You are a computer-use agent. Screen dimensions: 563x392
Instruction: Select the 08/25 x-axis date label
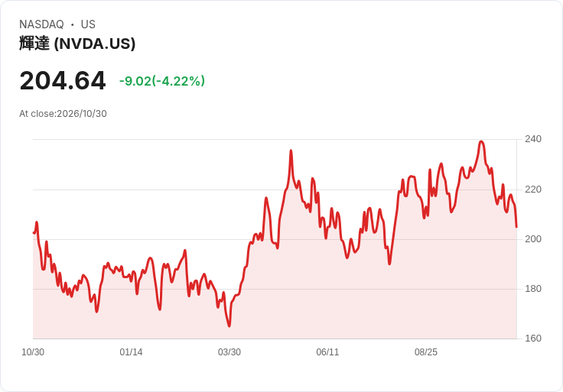pos(426,352)
